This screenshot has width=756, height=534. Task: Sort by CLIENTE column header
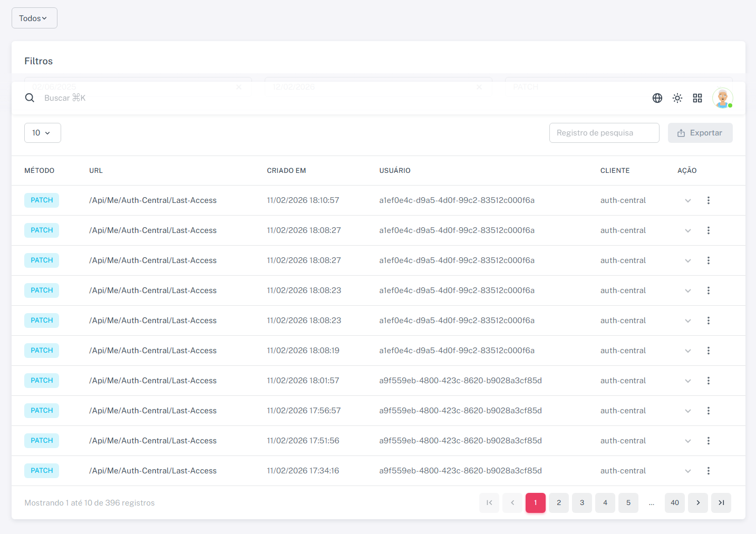[615, 171]
